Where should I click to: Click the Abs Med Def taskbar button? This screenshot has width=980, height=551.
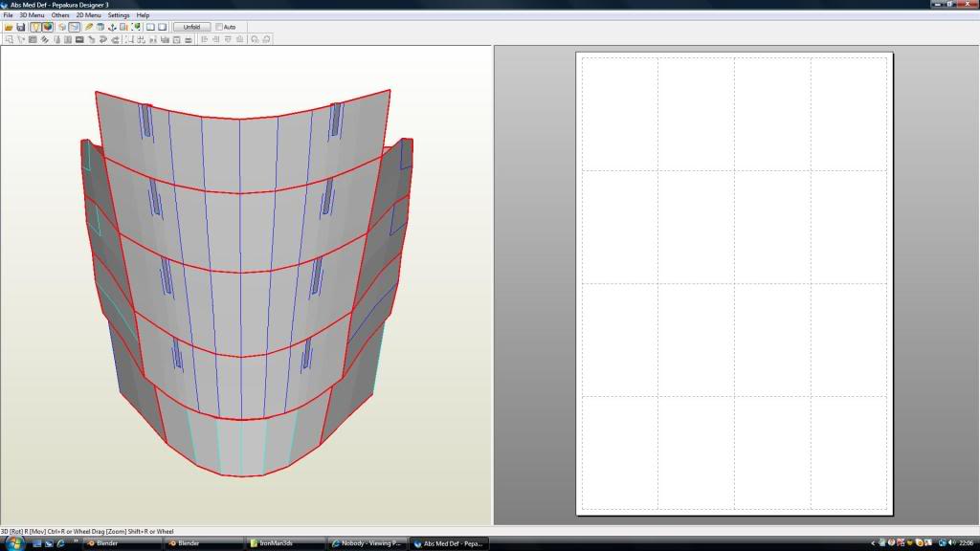tap(450, 543)
